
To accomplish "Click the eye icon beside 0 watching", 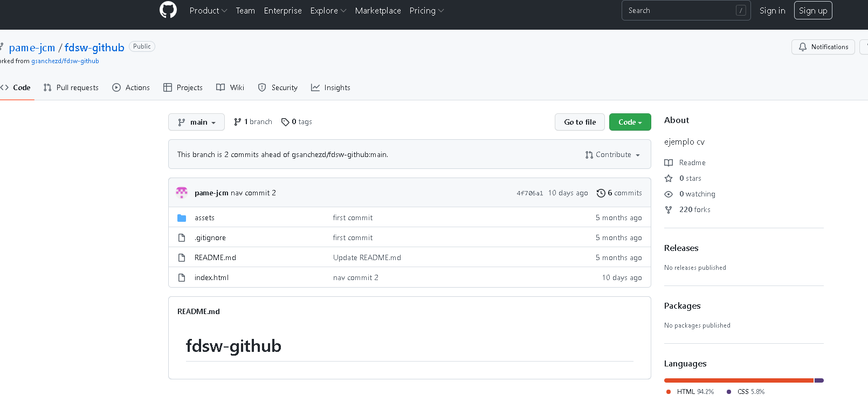I will click(x=669, y=194).
